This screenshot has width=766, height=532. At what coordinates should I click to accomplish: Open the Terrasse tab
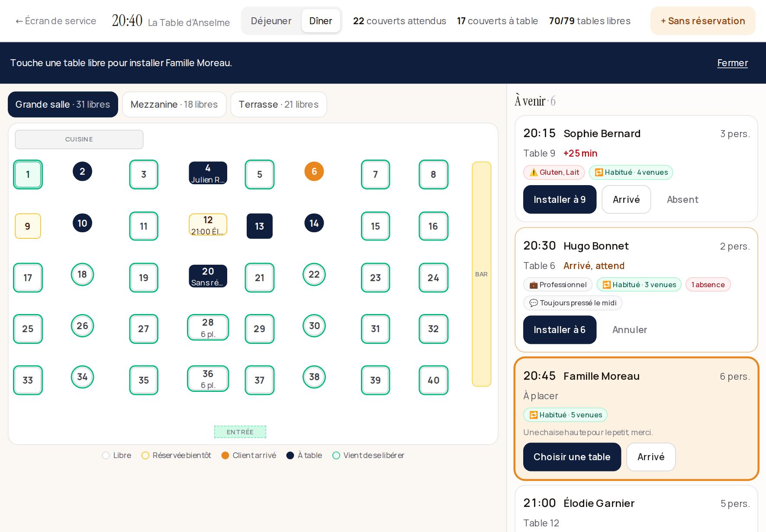(279, 104)
